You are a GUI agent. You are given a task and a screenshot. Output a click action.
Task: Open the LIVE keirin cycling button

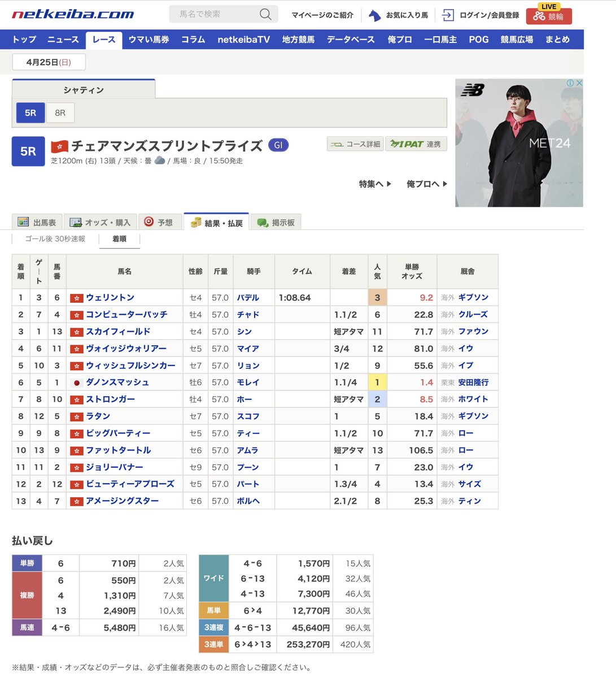(x=548, y=16)
